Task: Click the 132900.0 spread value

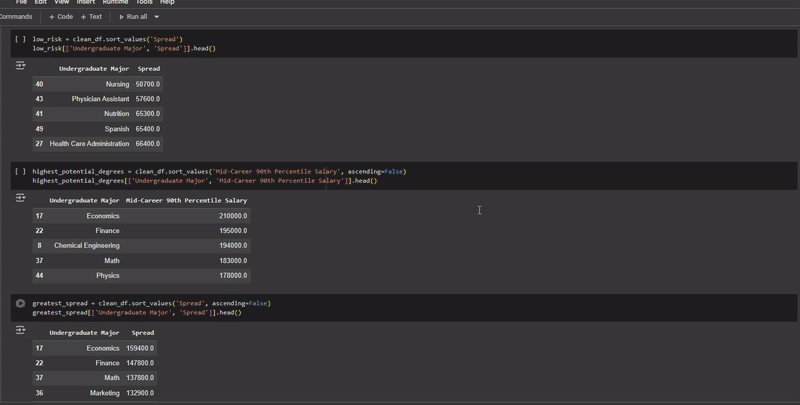Action: click(x=140, y=393)
